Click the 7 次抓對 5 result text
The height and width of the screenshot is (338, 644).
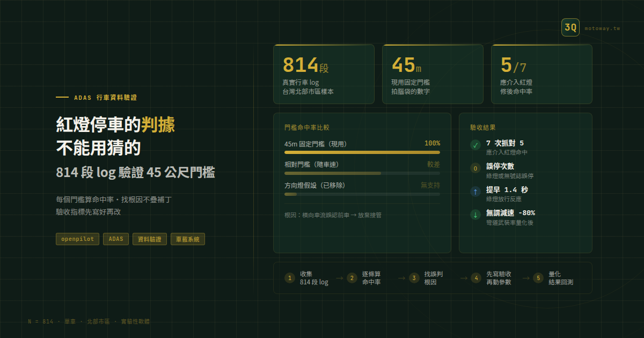click(x=505, y=143)
